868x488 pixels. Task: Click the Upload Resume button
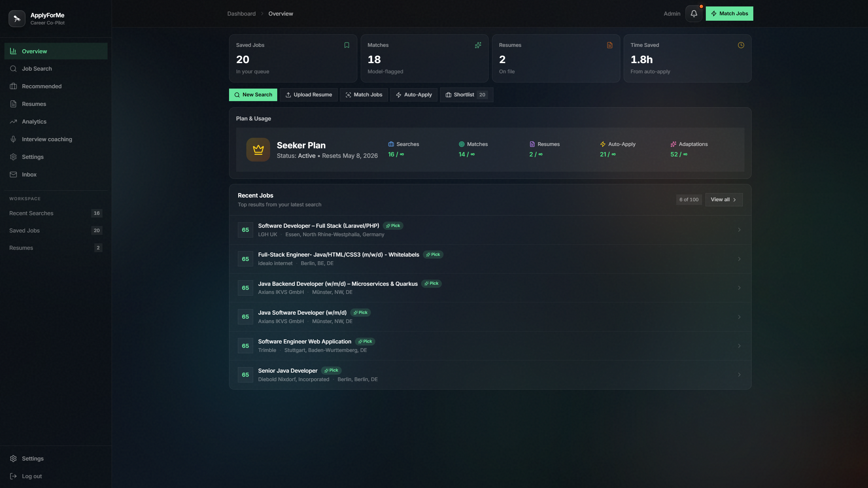click(308, 95)
